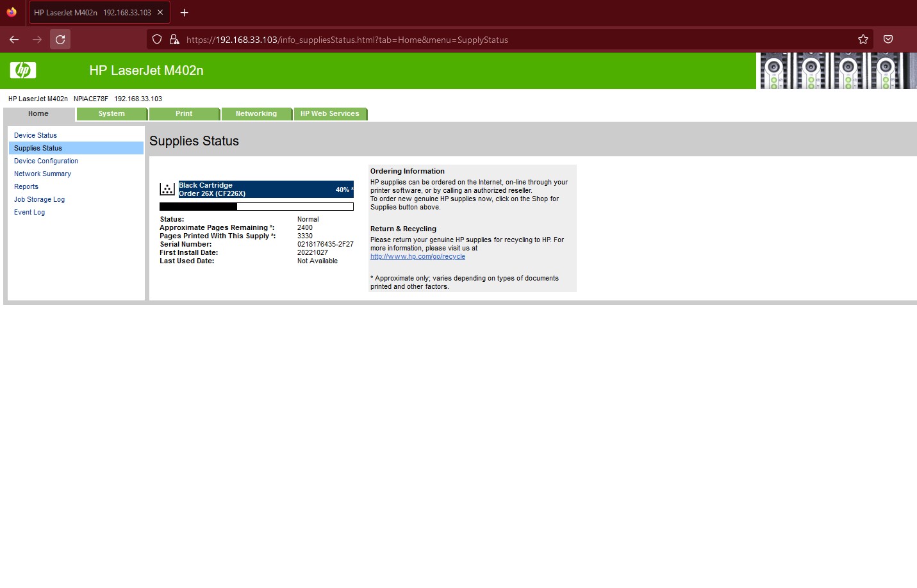Click the black cartridge toner icon

point(167,189)
